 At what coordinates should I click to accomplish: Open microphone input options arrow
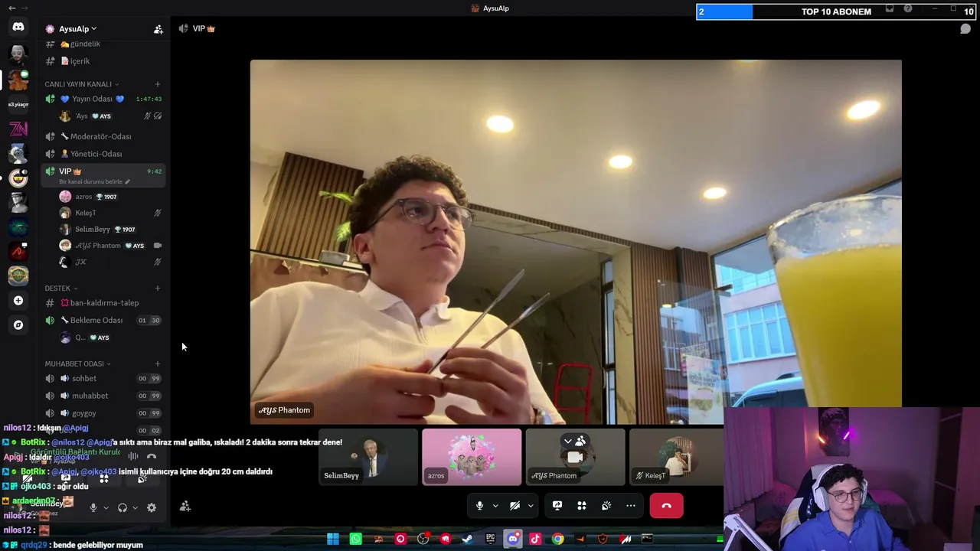495,506
